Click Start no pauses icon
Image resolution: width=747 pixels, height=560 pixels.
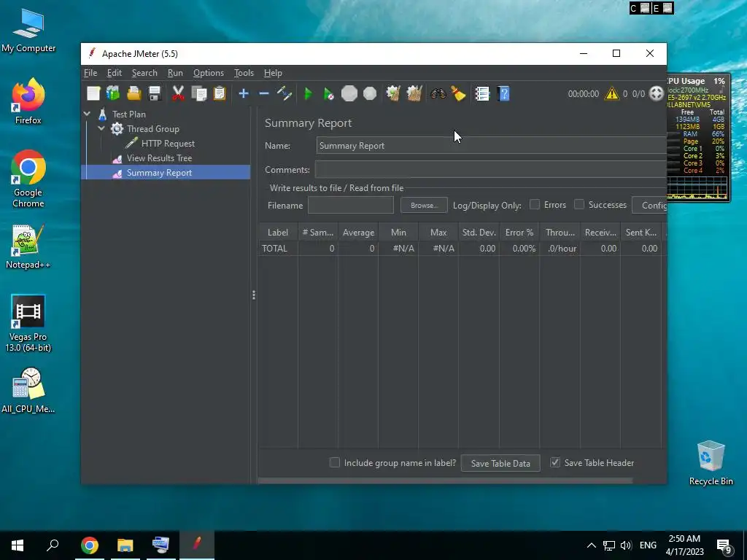tap(329, 93)
